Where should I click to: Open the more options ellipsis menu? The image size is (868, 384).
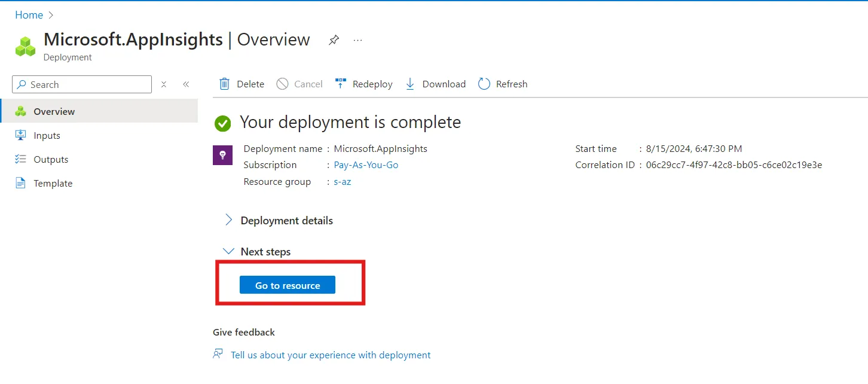pyautogui.click(x=357, y=40)
